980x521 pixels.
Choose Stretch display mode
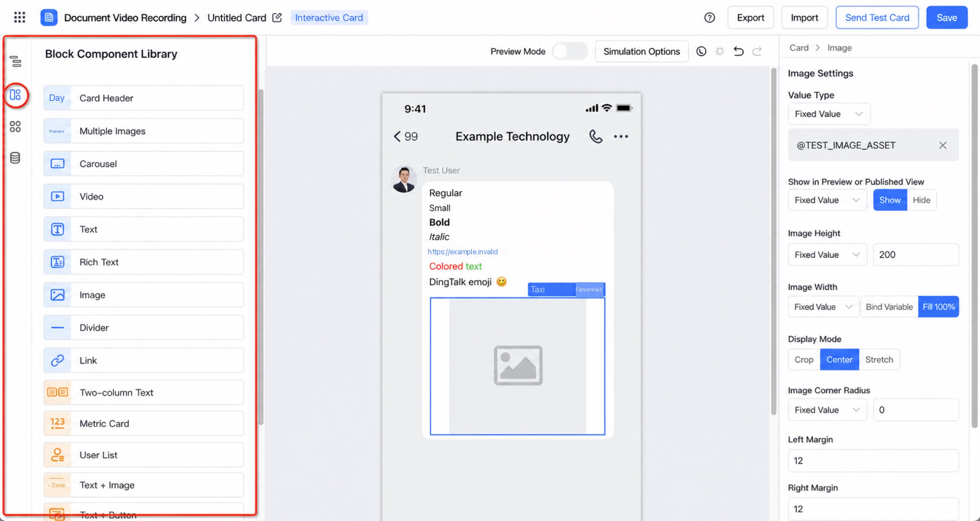point(879,360)
